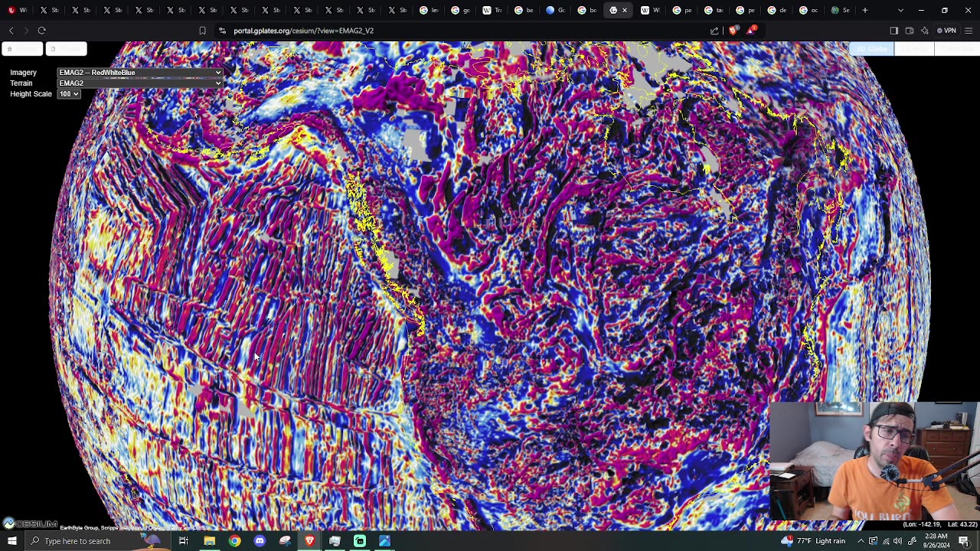
Task: Switch to the 'Se' tab
Action: tap(841, 10)
